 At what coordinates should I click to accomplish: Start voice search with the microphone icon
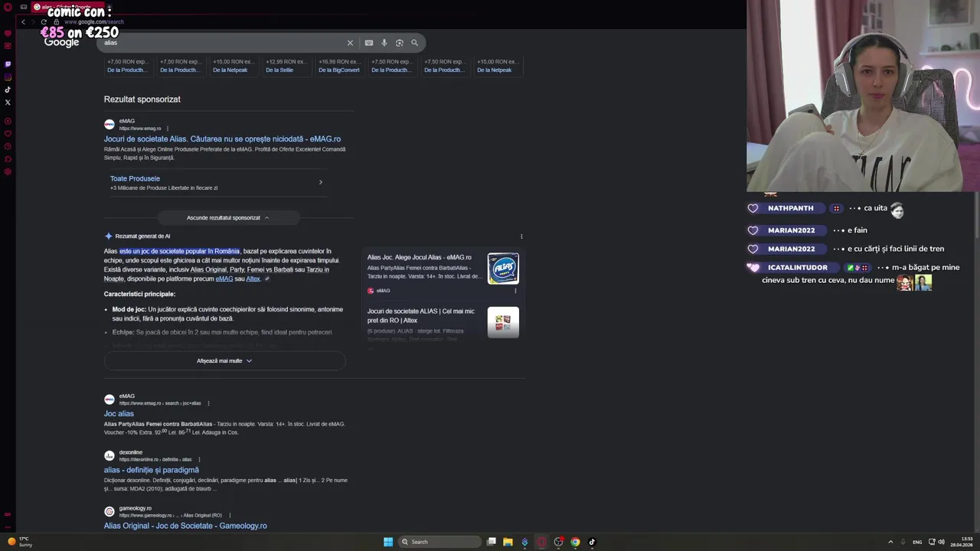384,43
